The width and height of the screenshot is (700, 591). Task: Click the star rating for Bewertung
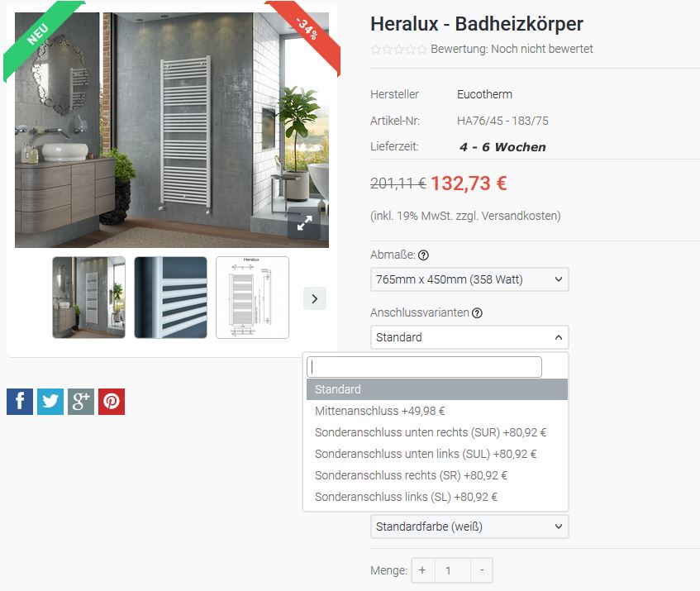[398, 49]
